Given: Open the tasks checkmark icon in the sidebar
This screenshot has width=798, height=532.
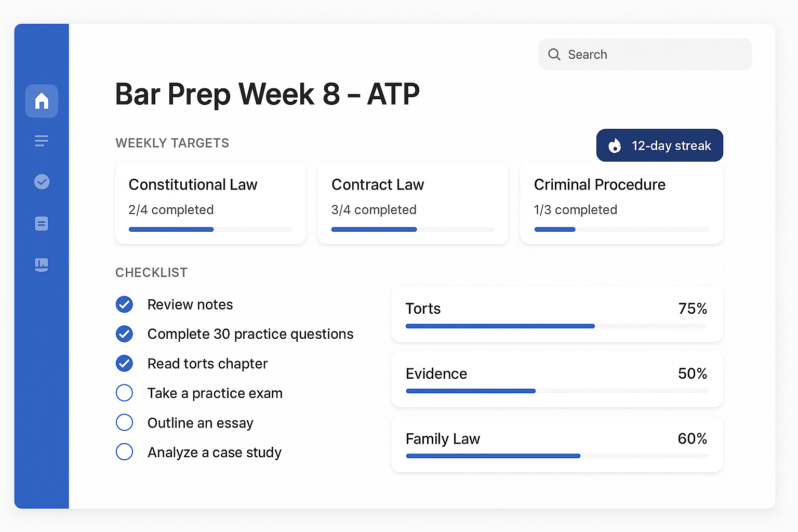Looking at the screenshot, I should (42, 182).
